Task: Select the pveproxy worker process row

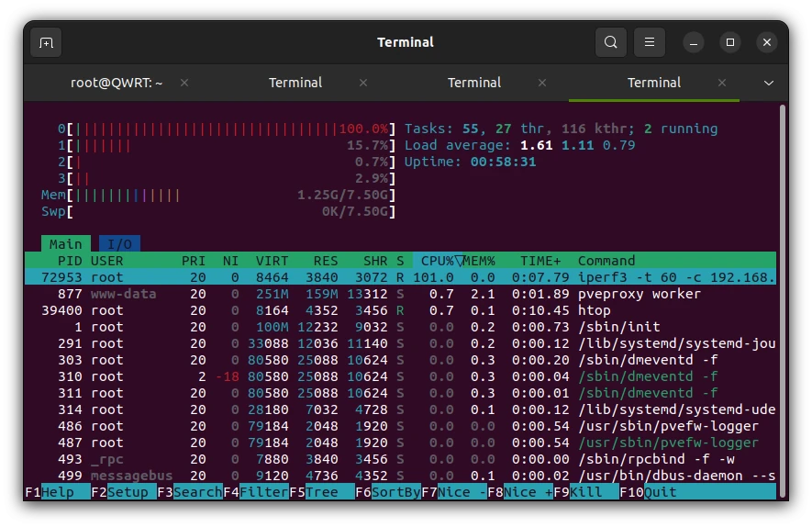Action: (x=400, y=294)
